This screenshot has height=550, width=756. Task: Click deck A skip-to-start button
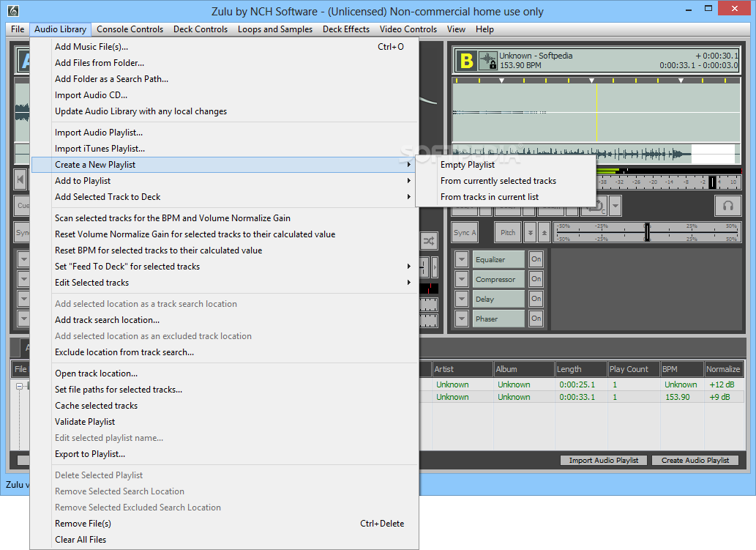coord(20,180)
